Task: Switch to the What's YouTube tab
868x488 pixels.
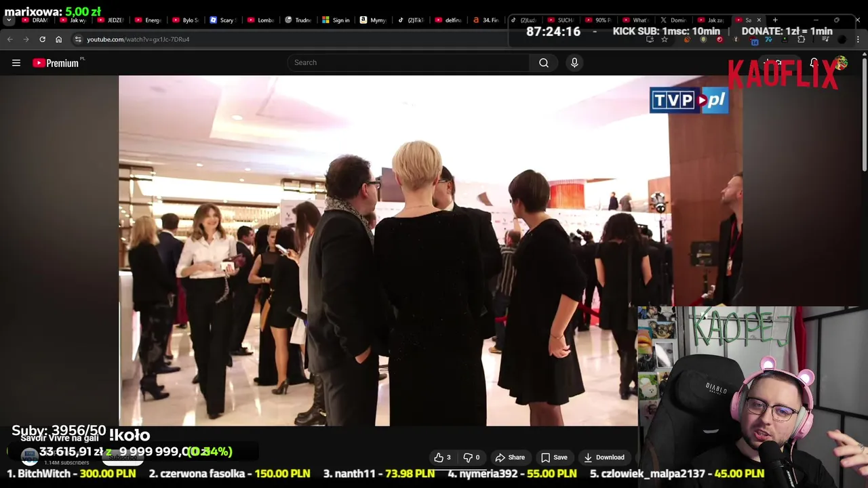Action: [636, 20]
